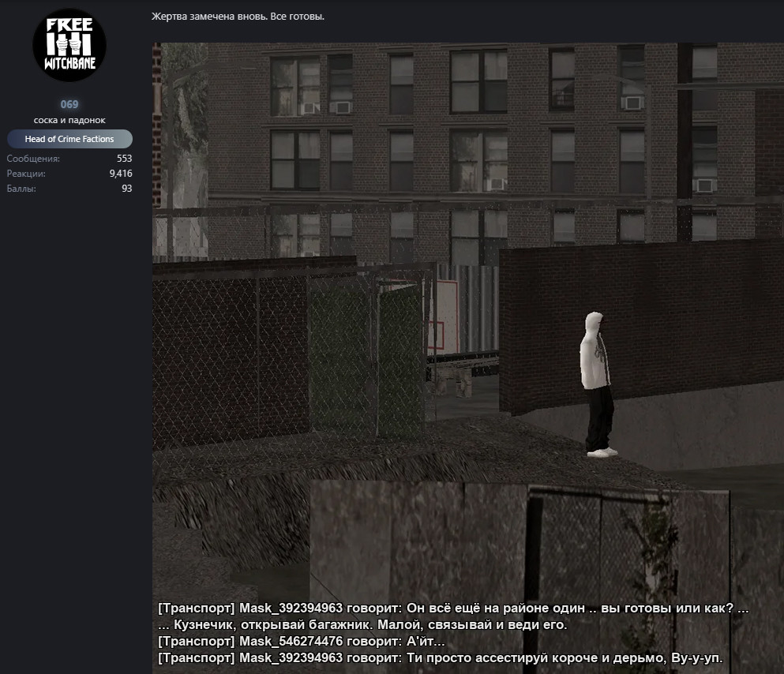784x674 pixels.
Task: Click chat line from Mask_546274476
Action: point(302,641)
